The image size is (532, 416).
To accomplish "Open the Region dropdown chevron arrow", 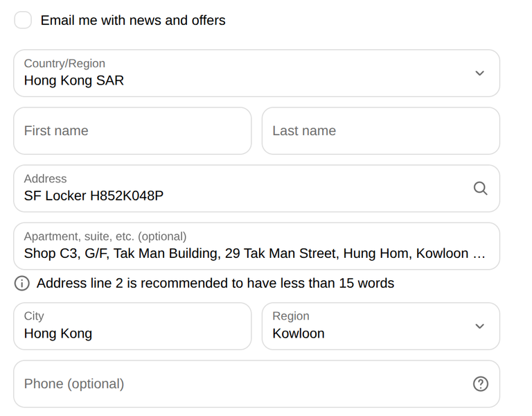I will pyautogui.click(x=479, y=327).
